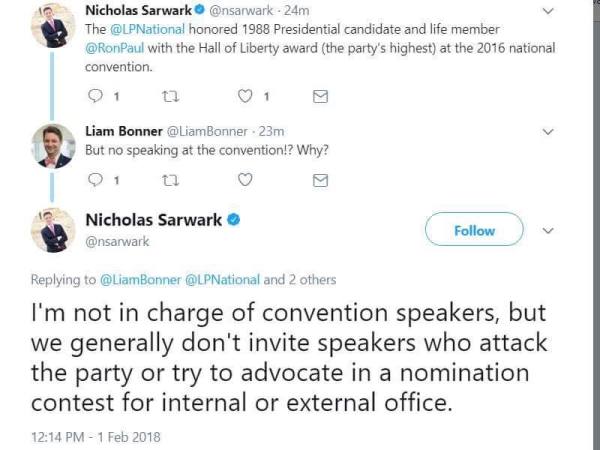Screen dimensions: 600x450
Task: Open @LiamBonner in Replying to line
Action: click(140, 280)
